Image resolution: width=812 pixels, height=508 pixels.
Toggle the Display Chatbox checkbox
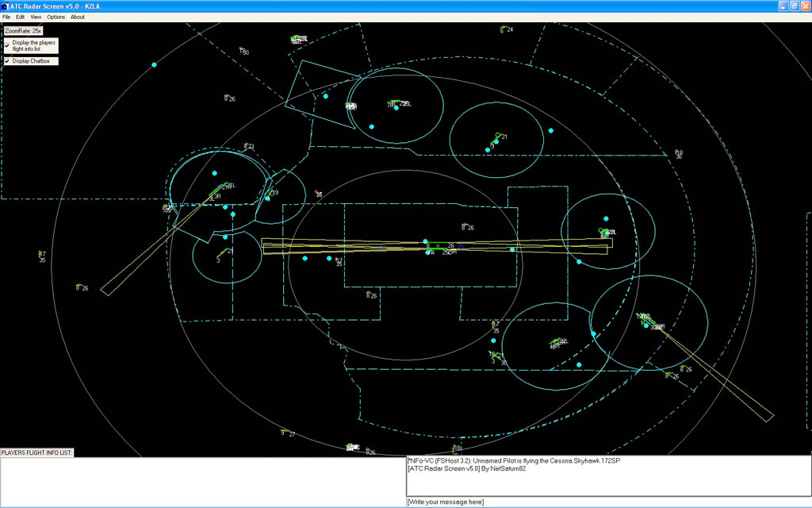[8, 61]
